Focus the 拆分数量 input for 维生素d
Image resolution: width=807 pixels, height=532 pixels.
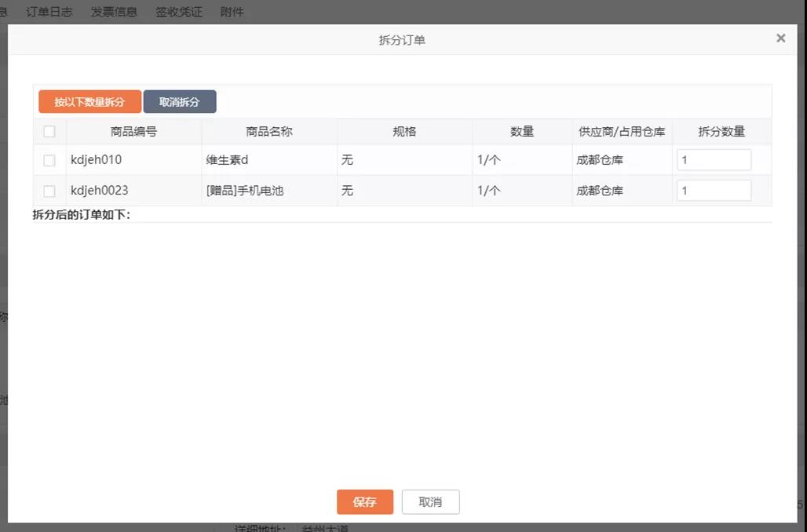[714, 160]
